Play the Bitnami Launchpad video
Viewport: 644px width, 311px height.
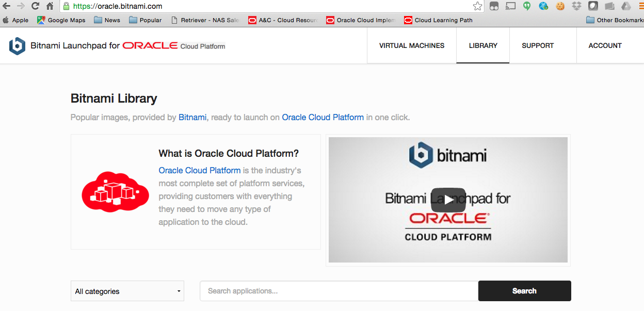point(448,200)
